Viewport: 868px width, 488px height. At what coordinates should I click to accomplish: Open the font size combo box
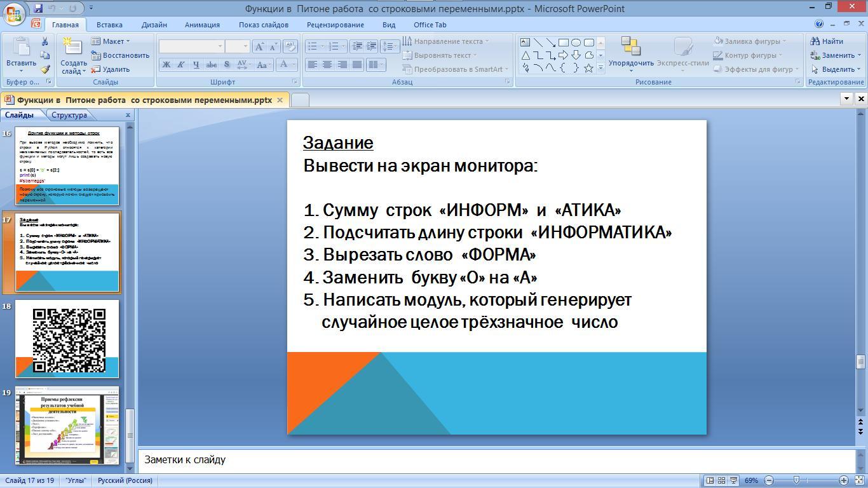[x=236, y=46]
